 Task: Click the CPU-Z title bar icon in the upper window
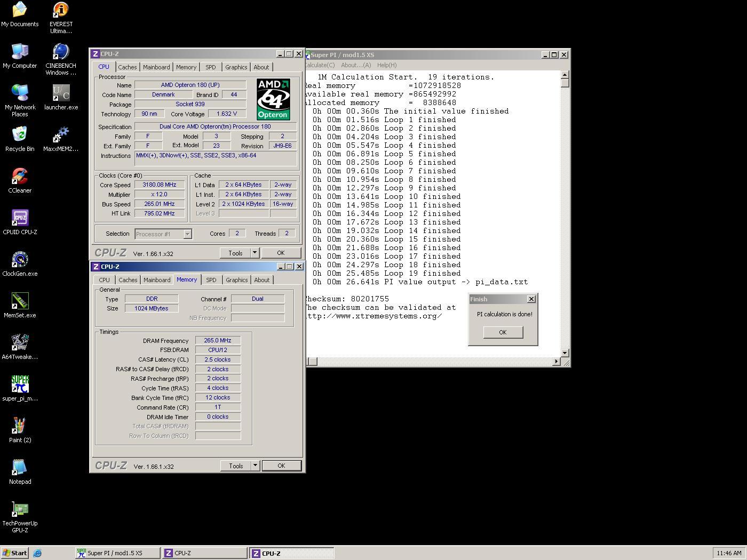pos(95,54)
